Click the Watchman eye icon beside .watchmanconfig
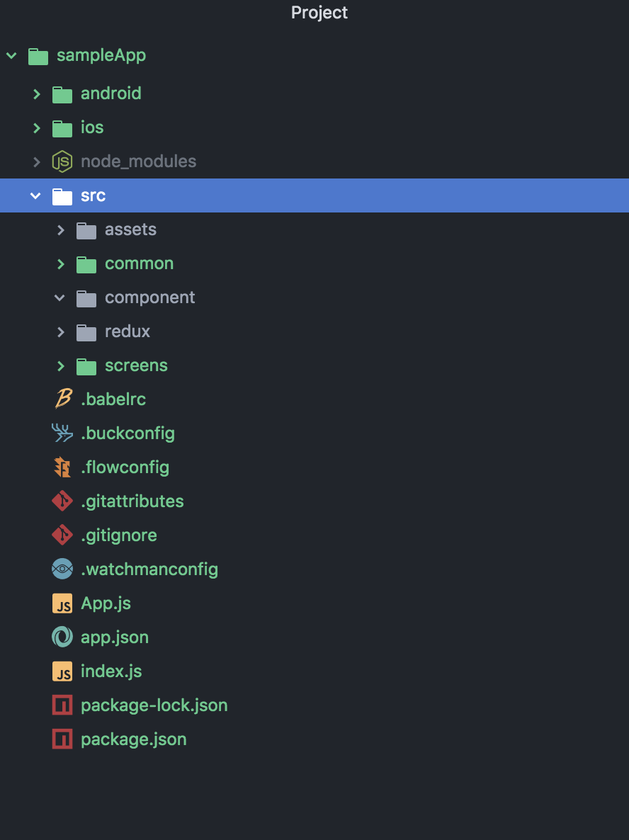The image size is (629, 840). 62,569
